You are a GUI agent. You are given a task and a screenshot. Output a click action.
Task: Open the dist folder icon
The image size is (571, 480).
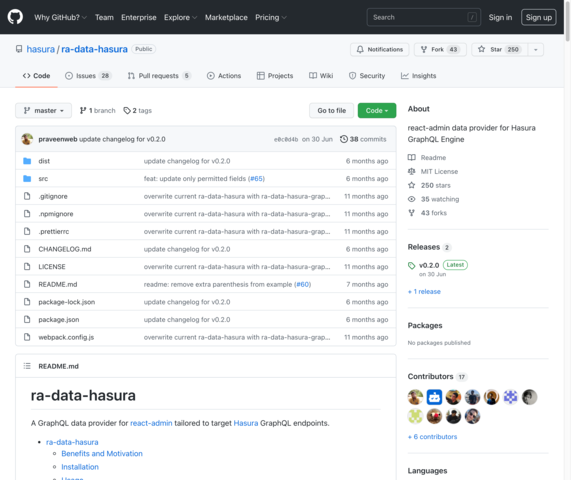click(x=27, y=161)
